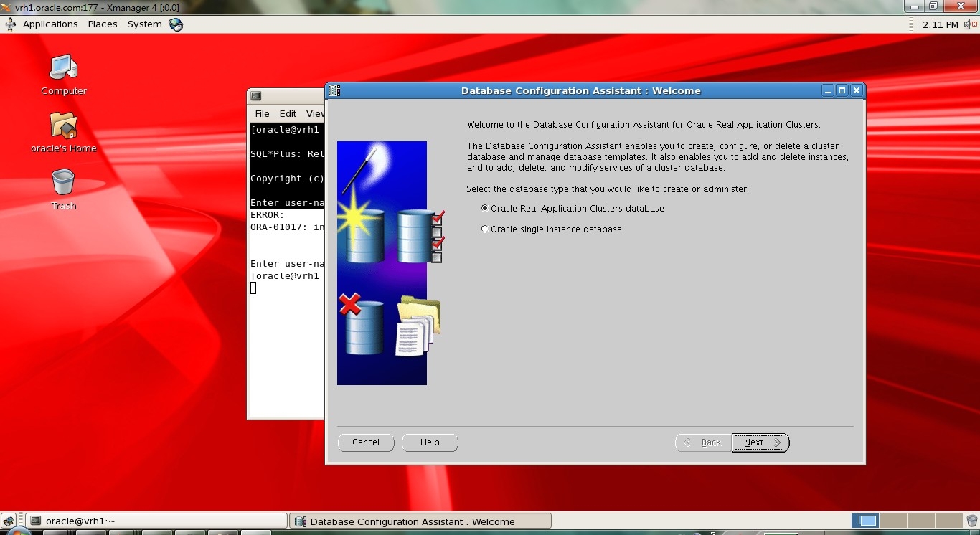The width and height of the screenshot is (980, 535).
Task: Switch to the first workspace
Action: pos(865,521)
